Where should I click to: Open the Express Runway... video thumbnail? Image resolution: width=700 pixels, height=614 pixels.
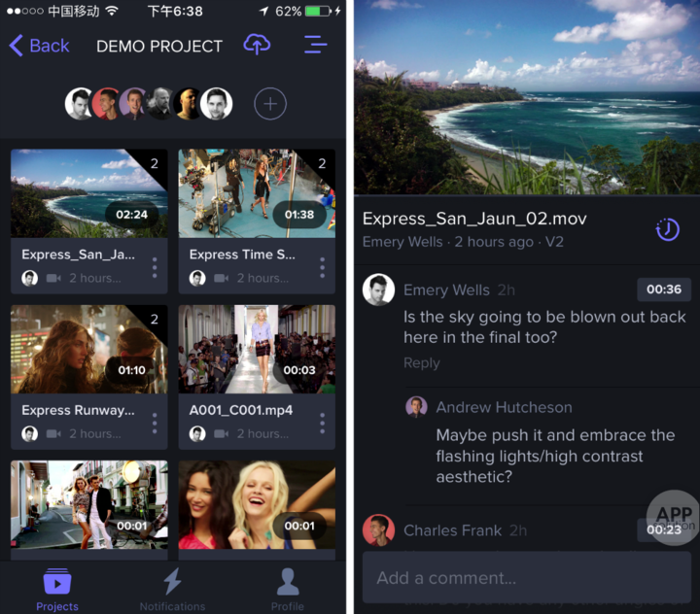point(89,349)
